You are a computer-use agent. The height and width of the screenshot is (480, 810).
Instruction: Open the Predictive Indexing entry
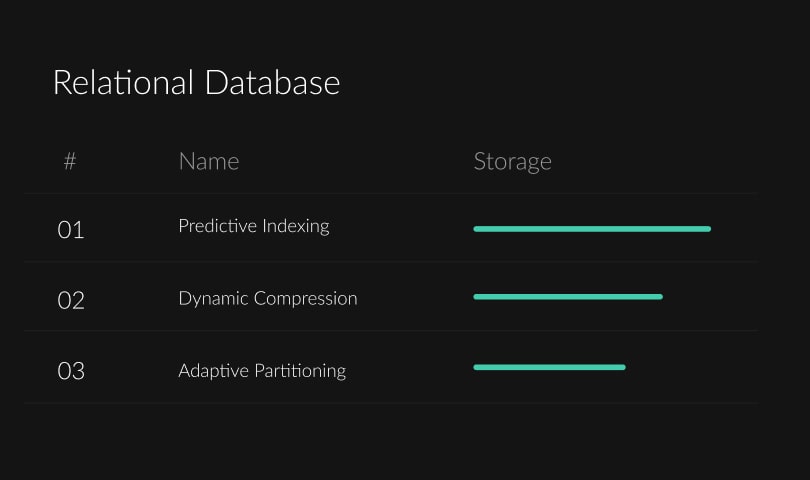pyautogui.click(x=253, y=226)
